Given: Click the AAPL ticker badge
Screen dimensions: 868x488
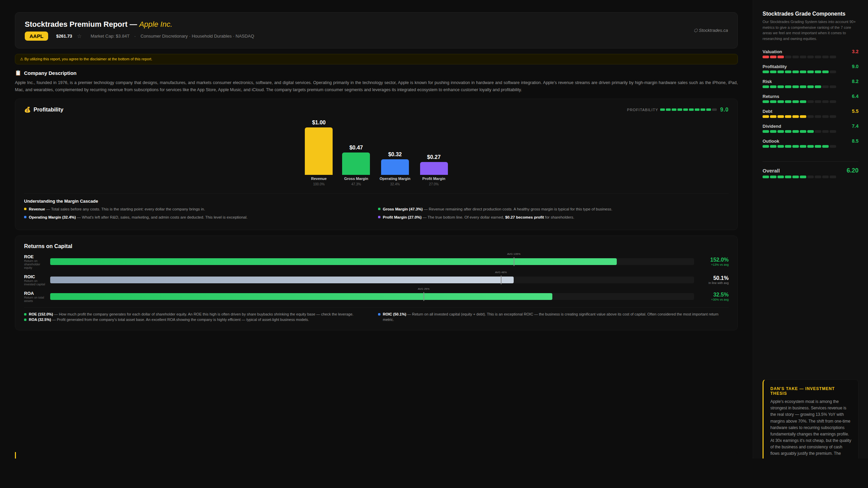Looking at the screenshot, I should point(36,36).
